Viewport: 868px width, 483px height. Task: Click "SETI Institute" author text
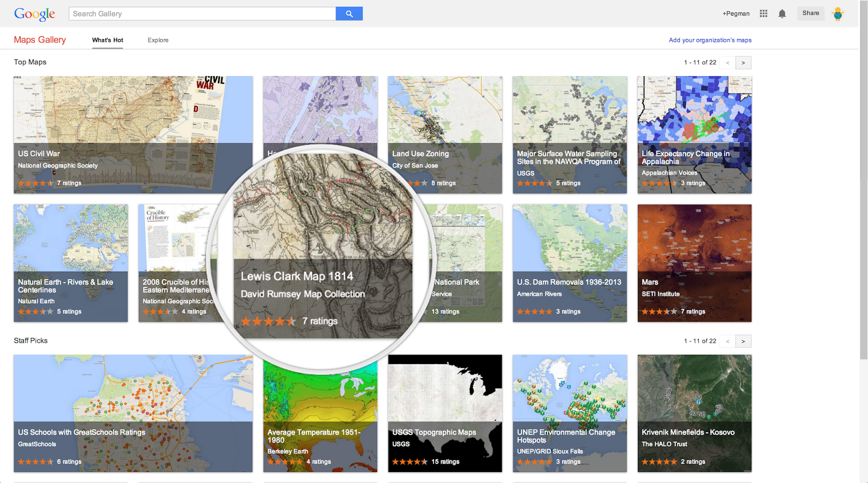click(660, 294)
